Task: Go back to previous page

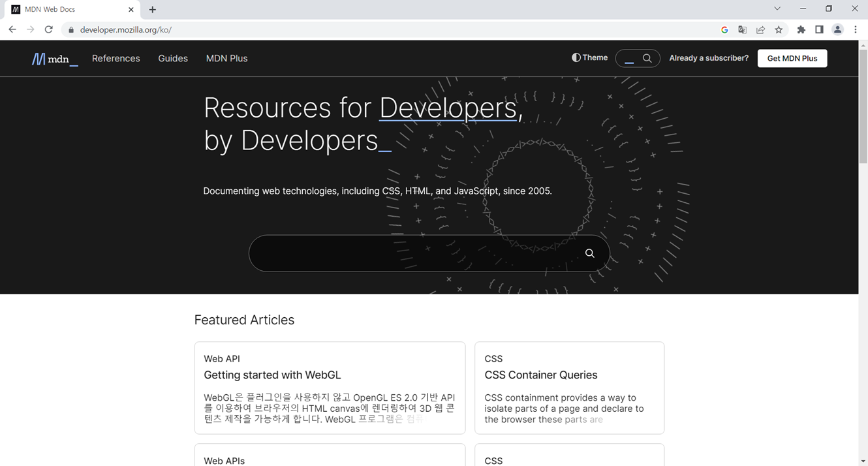Action: pos(12,29)
